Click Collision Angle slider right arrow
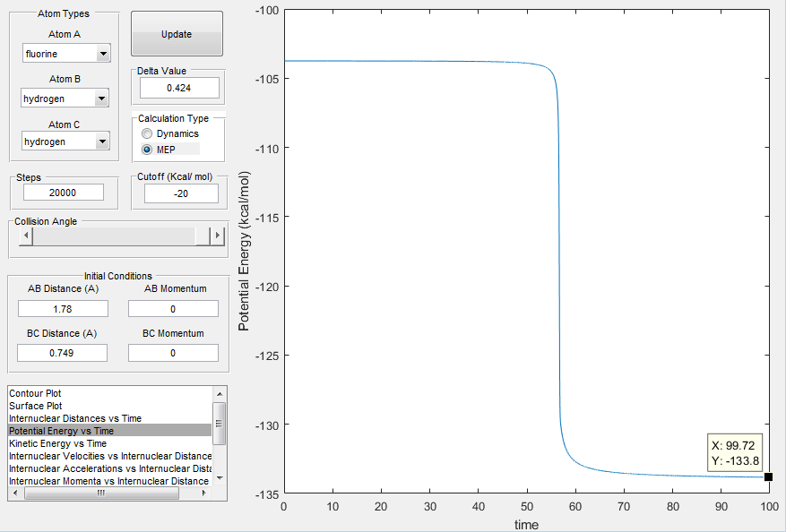Screen dimensions: 786x532 pyautogui.click(x=217, y=235)
